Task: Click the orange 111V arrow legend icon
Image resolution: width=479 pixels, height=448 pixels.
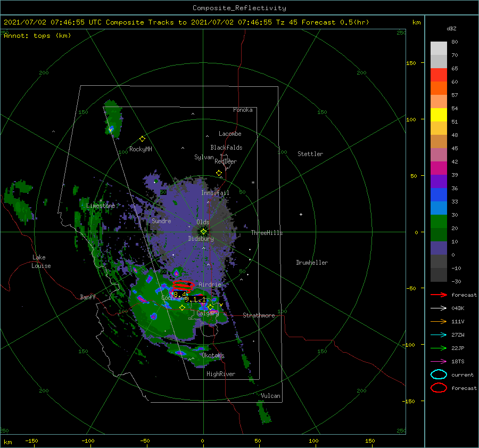Action: 439,321
